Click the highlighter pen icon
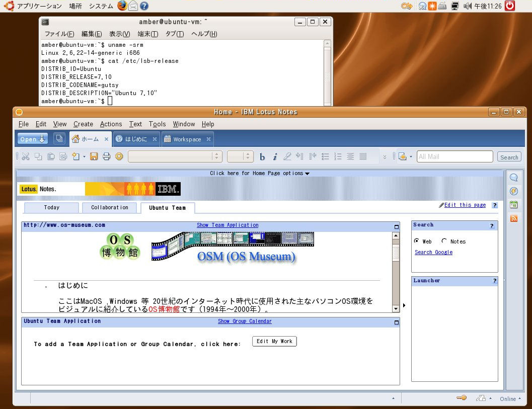 pyautogui.click(x=287, y=156)
